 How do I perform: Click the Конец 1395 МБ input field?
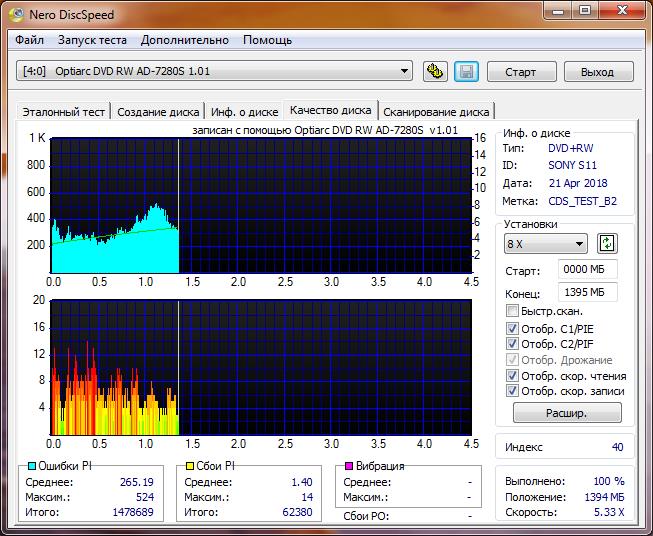point(588,292)
